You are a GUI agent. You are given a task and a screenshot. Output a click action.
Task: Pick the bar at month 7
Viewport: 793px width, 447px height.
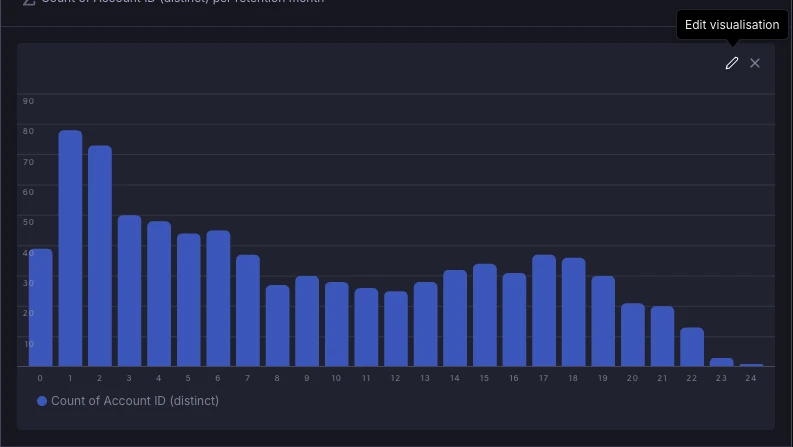point(248,310)
